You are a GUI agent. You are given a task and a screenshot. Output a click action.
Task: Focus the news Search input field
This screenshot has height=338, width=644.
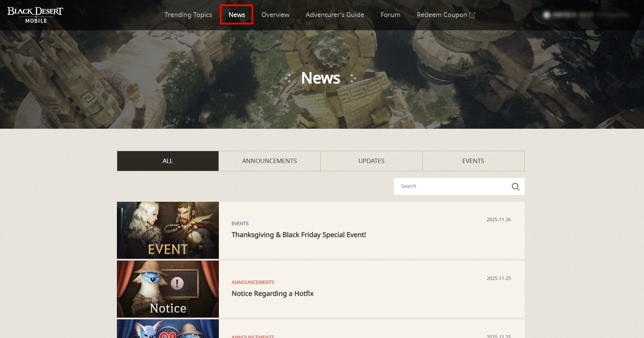click(x=452, y=186)
